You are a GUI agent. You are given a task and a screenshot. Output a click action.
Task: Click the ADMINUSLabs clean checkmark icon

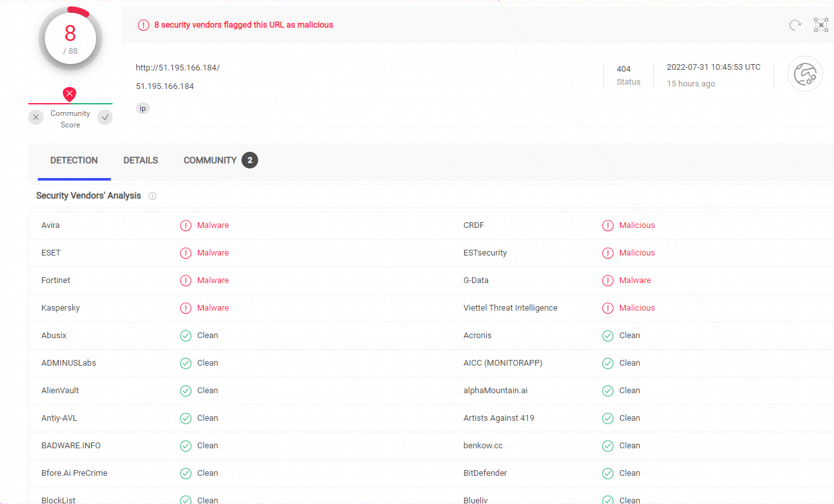point(186,363)
